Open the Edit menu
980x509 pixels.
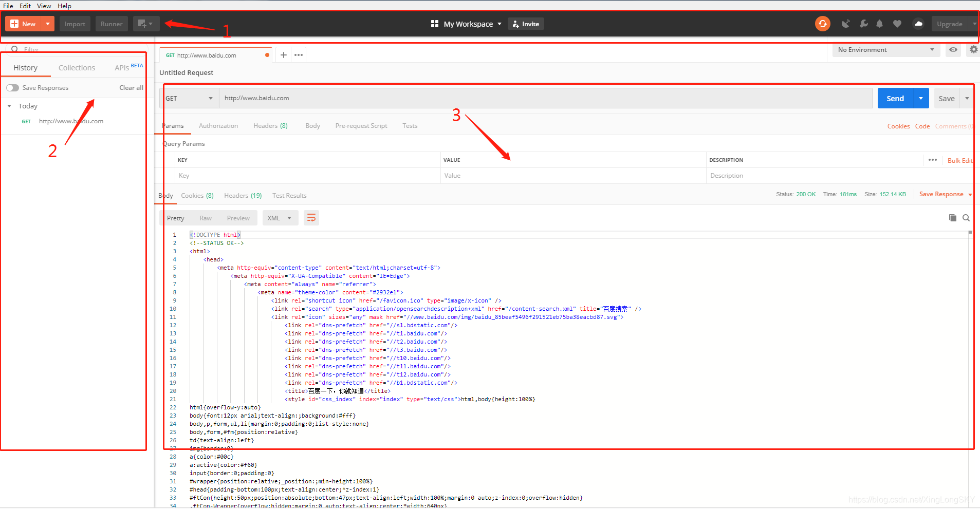[x=25, y=6]
